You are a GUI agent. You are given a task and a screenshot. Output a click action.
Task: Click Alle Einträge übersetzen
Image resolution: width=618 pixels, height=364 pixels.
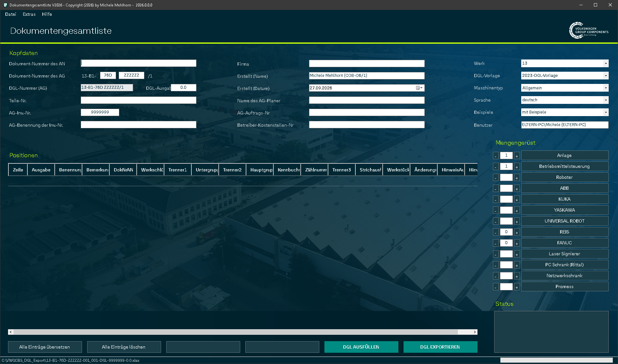(45, 347)
